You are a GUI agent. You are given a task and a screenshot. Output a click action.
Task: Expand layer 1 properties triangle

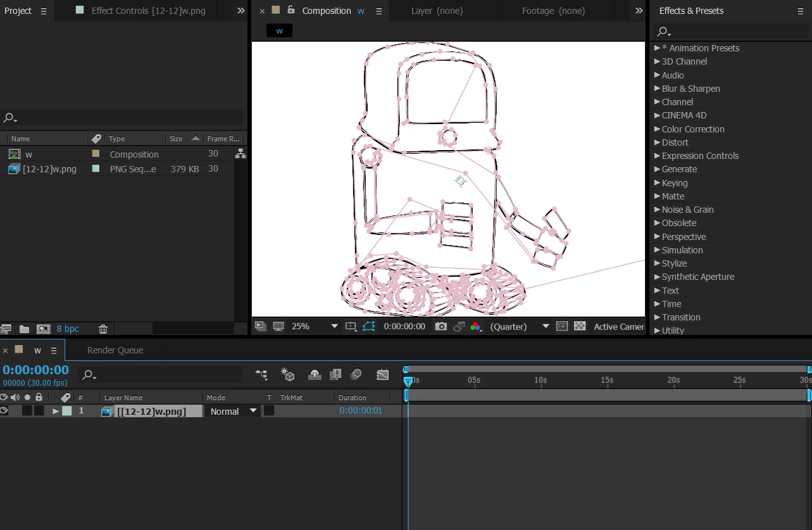pyautogui.click(x=56, y=411)
